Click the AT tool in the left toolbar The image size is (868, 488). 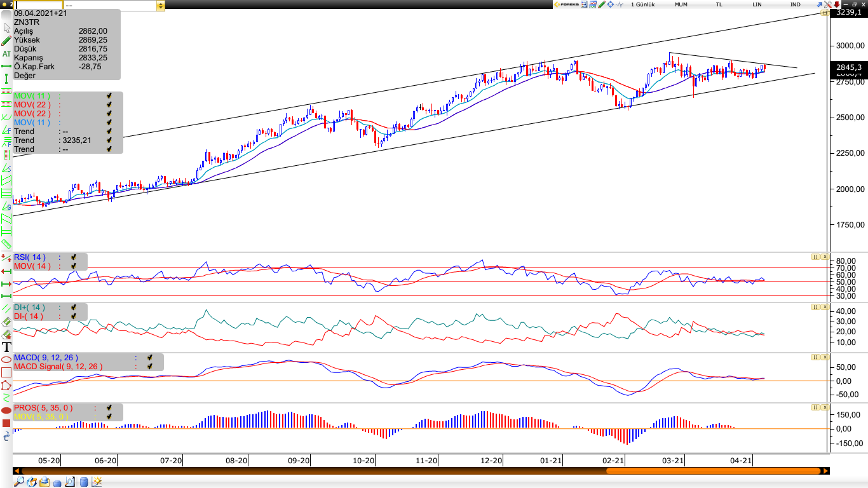(6, 53)
